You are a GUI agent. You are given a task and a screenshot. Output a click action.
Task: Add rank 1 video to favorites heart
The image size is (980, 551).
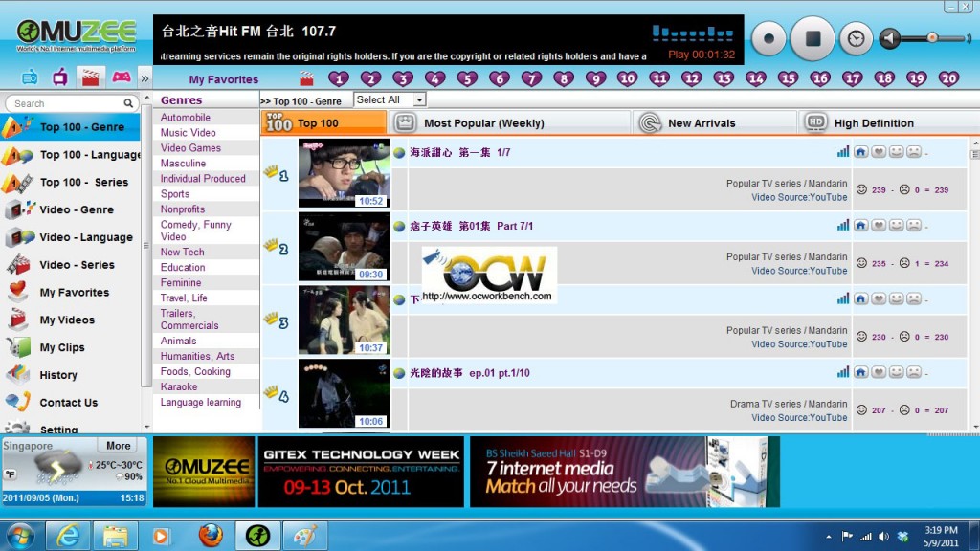pos(879,152)
